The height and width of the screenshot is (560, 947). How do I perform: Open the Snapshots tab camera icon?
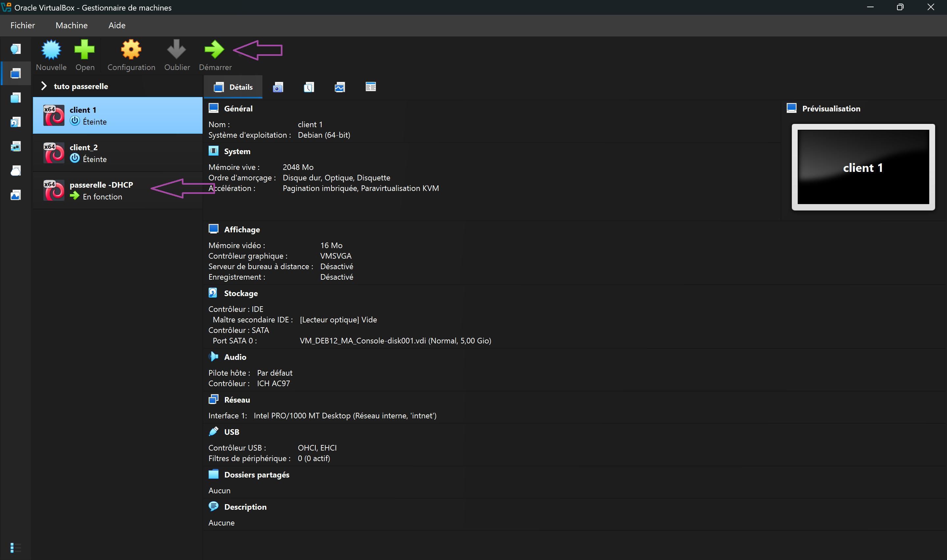[x=278, y=87]
